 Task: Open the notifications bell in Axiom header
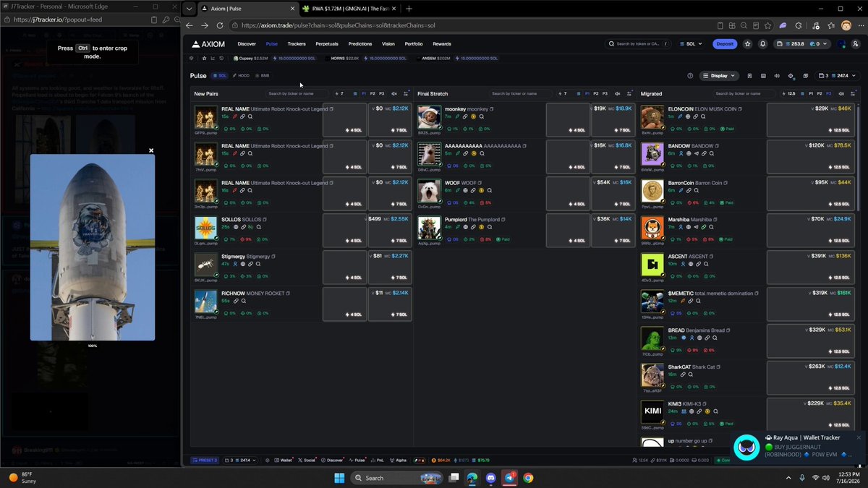(762, 43)
